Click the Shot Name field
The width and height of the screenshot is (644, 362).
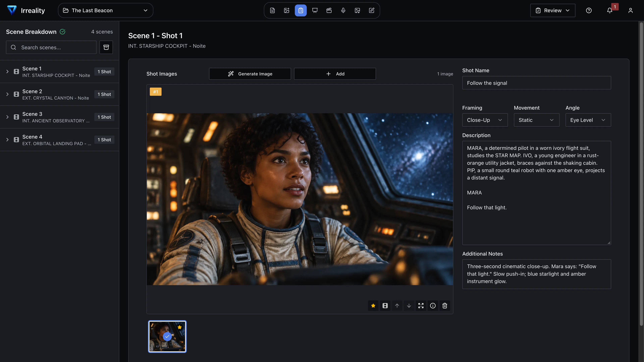click(536, 83)
